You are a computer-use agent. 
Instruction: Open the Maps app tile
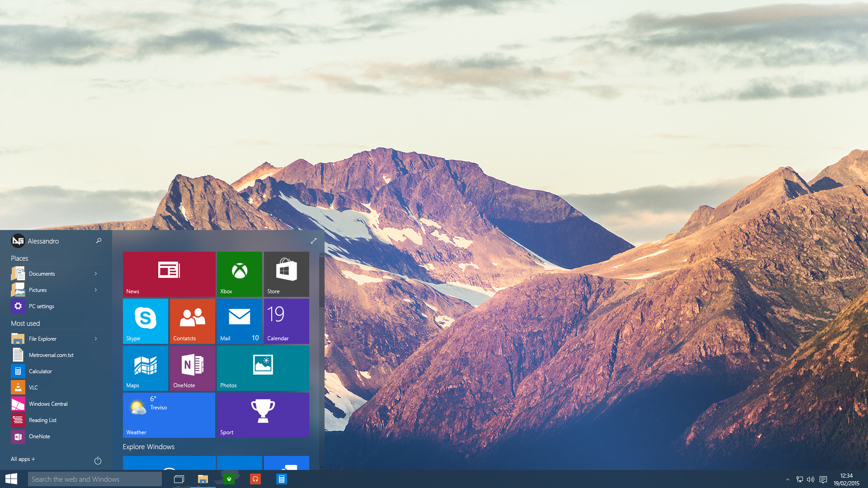tap(146, 368)
